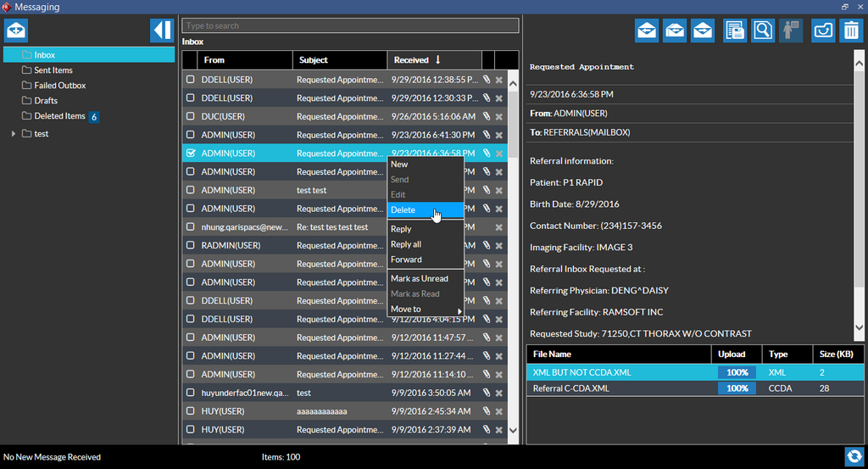The image size is (868, 469).
Task: Click the refresh icon in bottom right corner
Action: (x=854, y=456)
